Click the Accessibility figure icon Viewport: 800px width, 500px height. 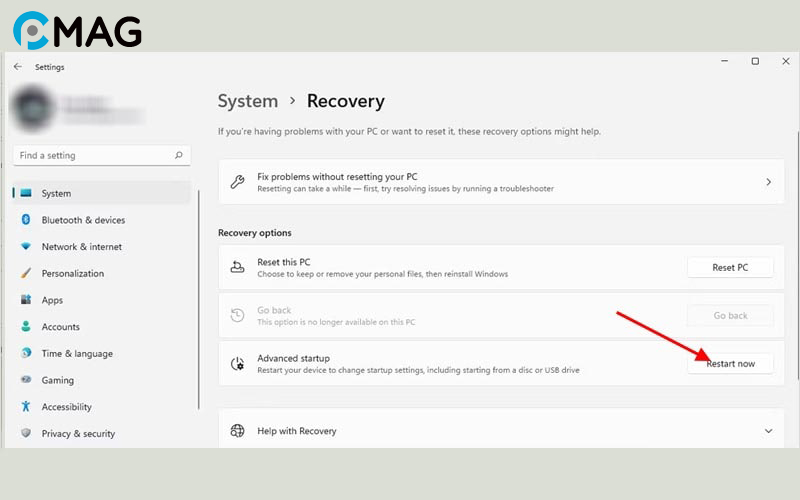[x=26, y=407]
